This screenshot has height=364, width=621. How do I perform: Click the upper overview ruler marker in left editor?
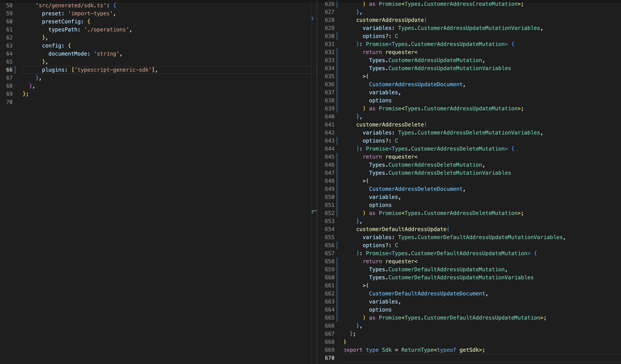coord(312,18)
